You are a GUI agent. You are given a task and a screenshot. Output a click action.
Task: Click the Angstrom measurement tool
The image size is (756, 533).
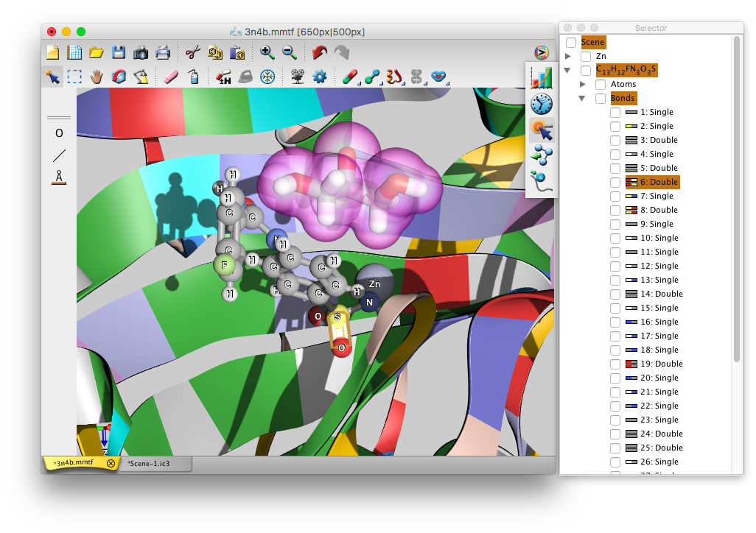tap(59, 177)
